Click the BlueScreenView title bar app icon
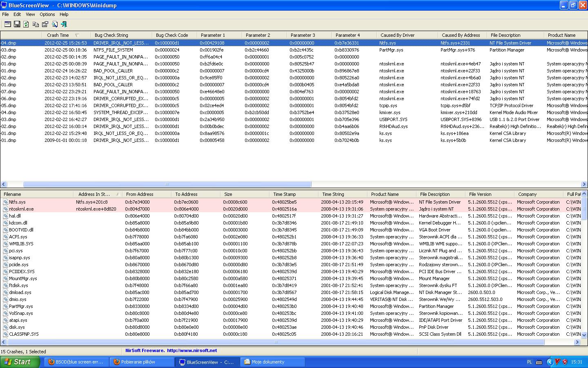The image size is (588, 368). [x=4, y=5]
